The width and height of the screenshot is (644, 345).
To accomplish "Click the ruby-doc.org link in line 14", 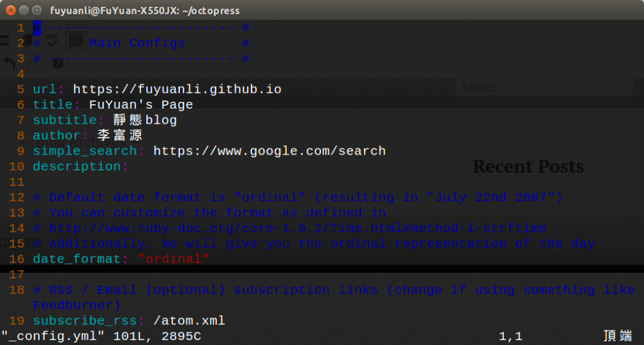I will pyautogui.click(x=297, y=228).
